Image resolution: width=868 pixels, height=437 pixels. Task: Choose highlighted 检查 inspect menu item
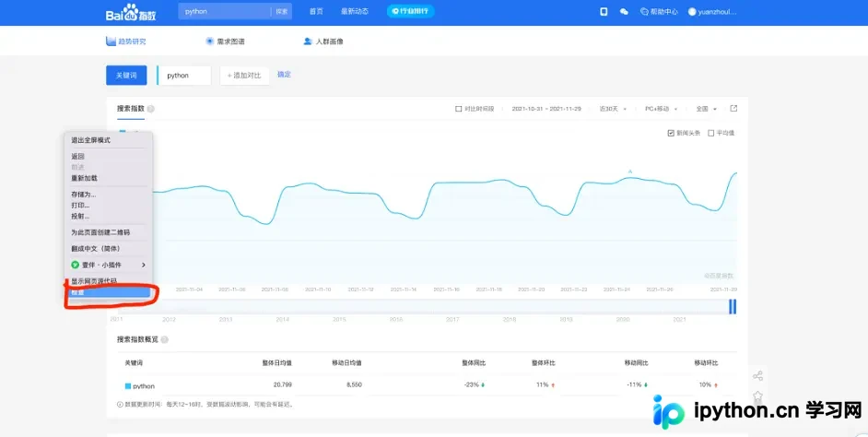coord(109,292)
